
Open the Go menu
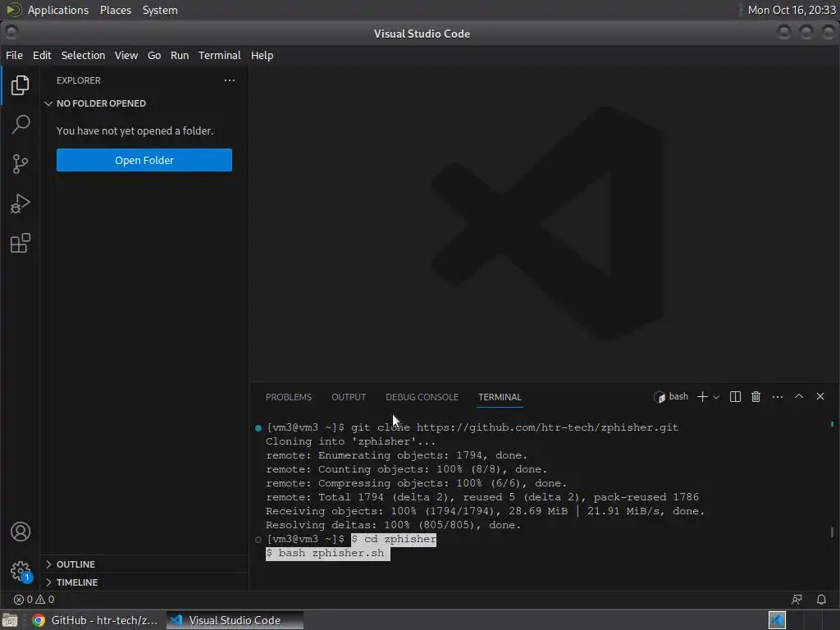coord(154,55)
